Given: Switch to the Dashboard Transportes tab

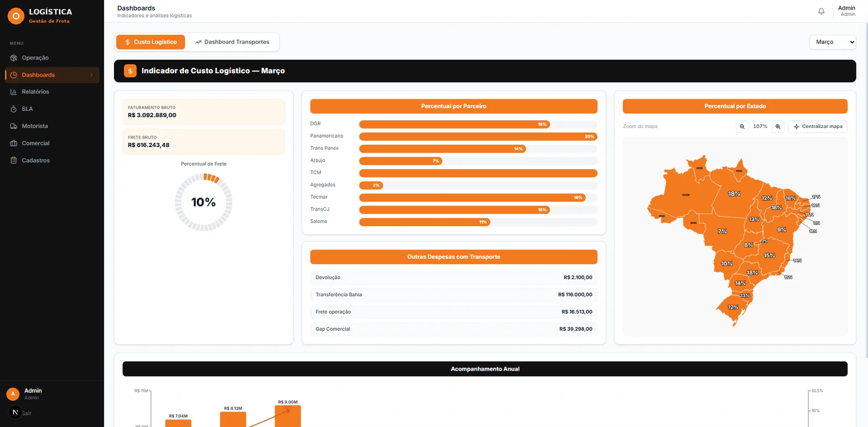Looking at the screenshot, I should point(232,42).
